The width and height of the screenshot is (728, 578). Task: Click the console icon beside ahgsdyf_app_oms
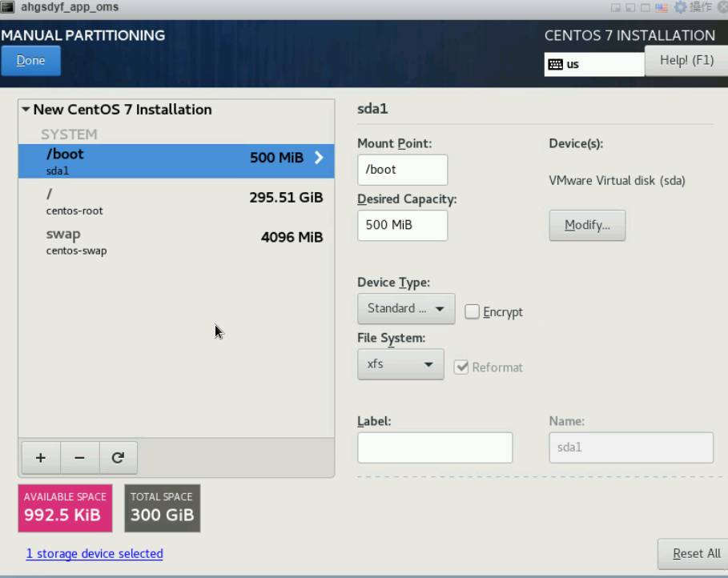pyautogui.click(x=7, y=7)
